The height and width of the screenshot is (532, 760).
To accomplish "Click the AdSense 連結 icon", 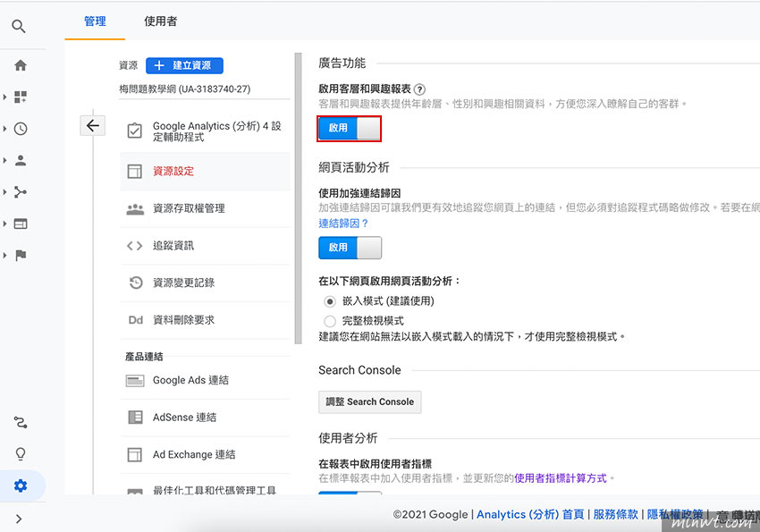I will pyautogui.click(x=135, y=418).
